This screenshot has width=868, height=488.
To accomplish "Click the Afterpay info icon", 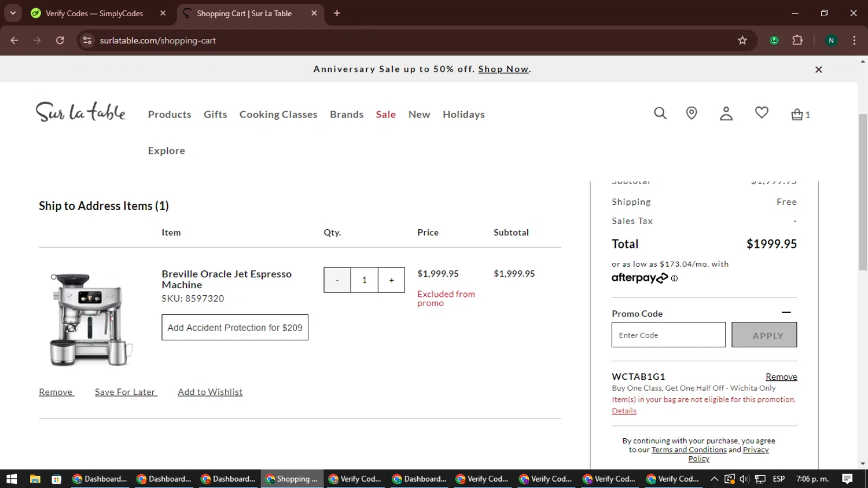I will [674, 278].
